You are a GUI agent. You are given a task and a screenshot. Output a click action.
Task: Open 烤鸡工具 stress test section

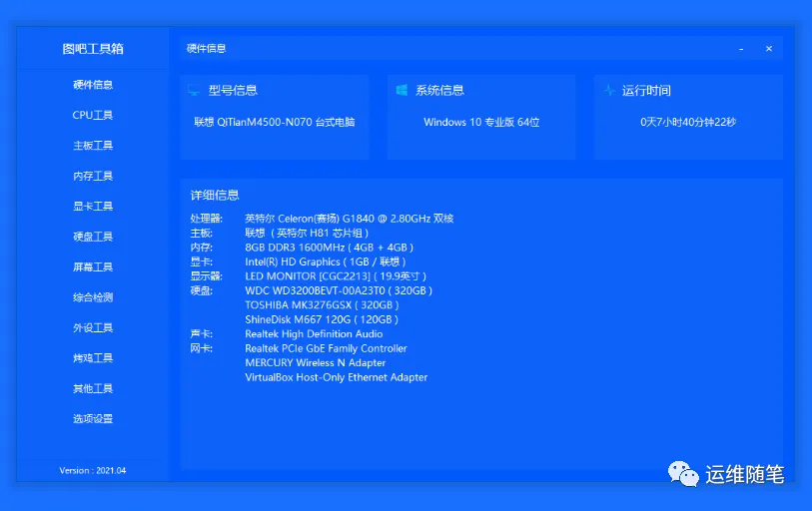point(93,357)
